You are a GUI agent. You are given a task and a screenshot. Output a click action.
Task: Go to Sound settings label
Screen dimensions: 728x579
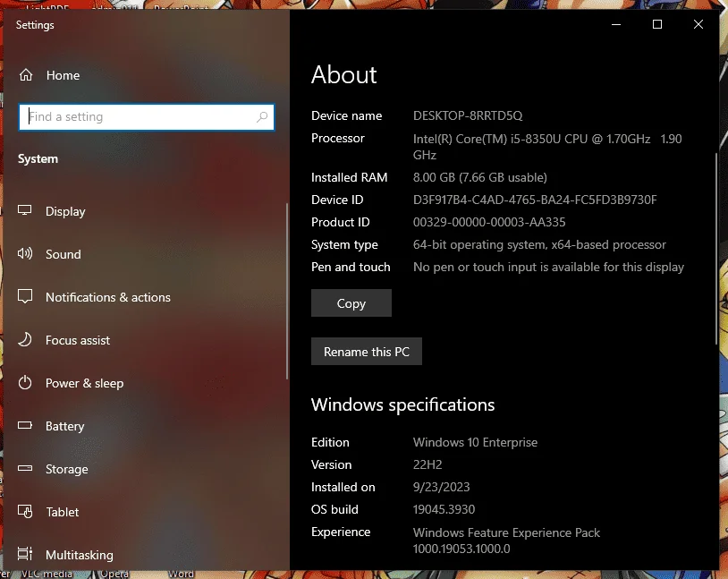click(63, 254)
